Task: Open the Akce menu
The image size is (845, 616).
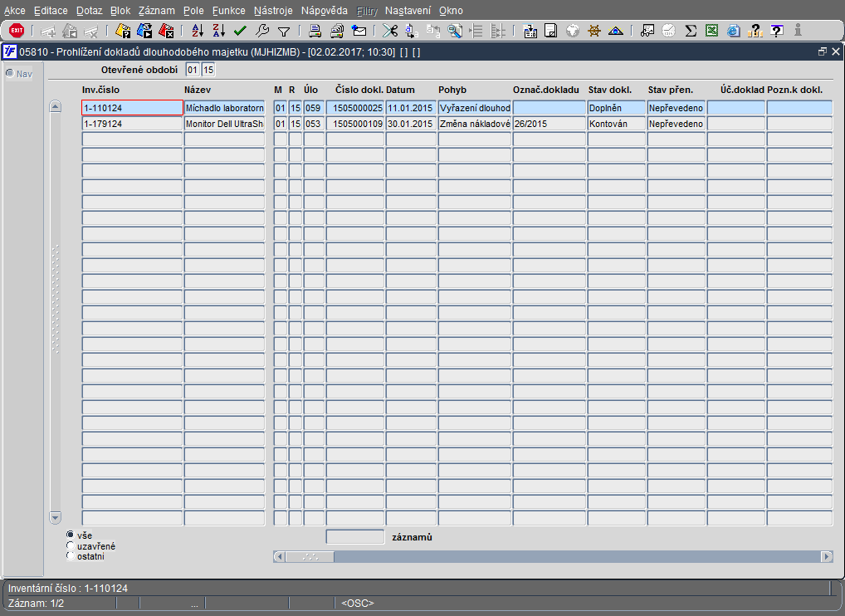Action: click(15, 10)
